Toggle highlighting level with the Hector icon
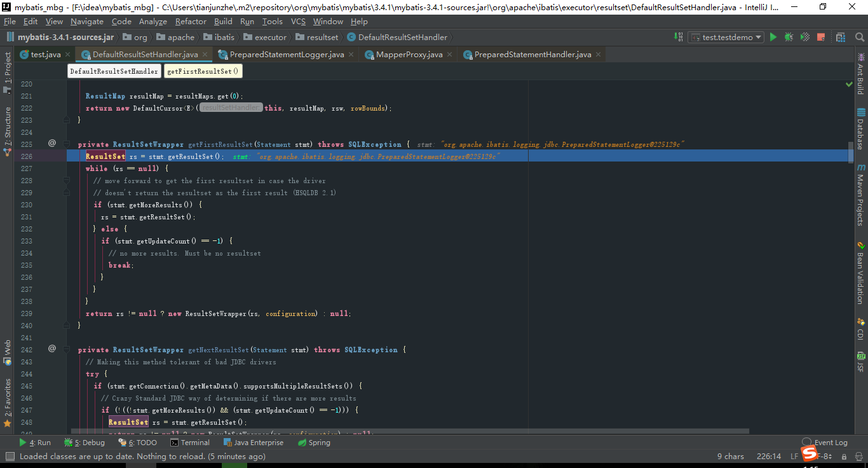The height and width of the screenshot is (468, 868). (x=858, y=457)
